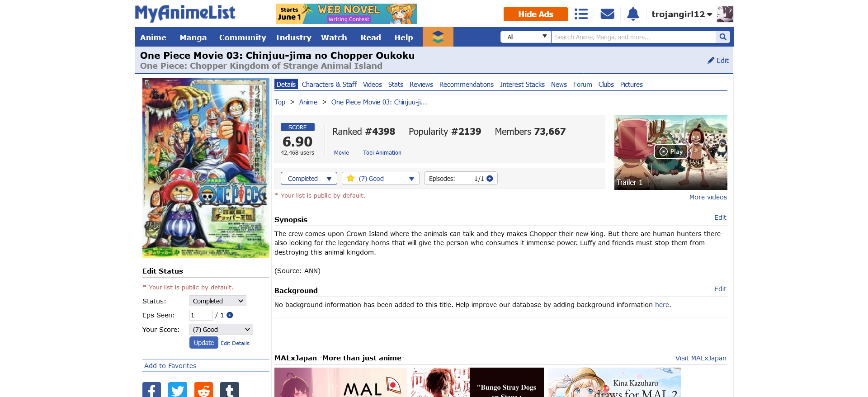Play Trailer 1 video
The height and width of the screenshot is (397, 868).
[x=671, y=151]
